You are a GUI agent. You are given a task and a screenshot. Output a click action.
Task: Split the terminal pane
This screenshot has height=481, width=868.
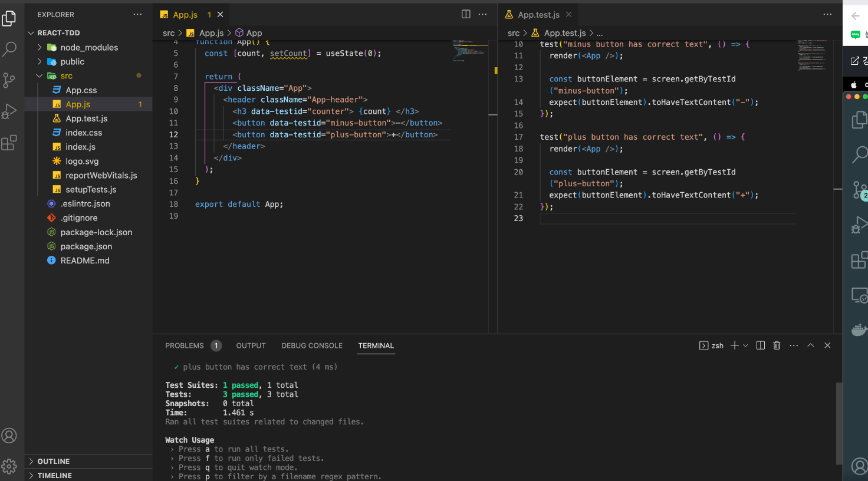(761, 345)
